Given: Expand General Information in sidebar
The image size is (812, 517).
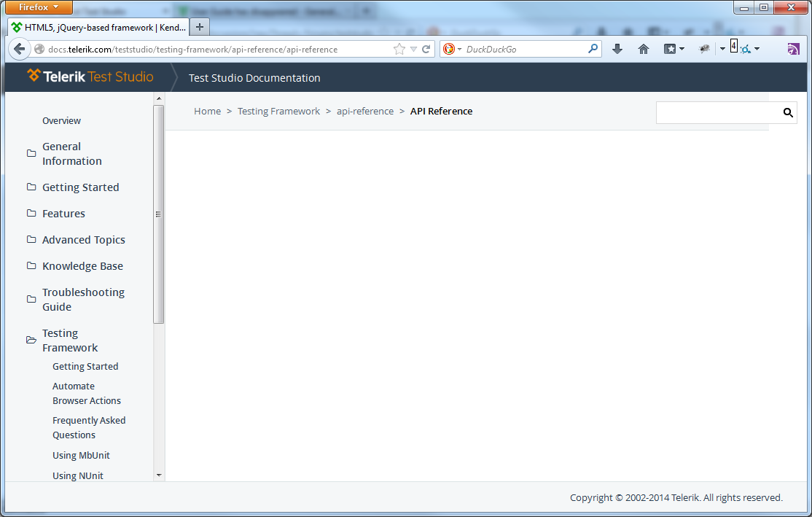Looking at the screenshot, I should 72,154.
